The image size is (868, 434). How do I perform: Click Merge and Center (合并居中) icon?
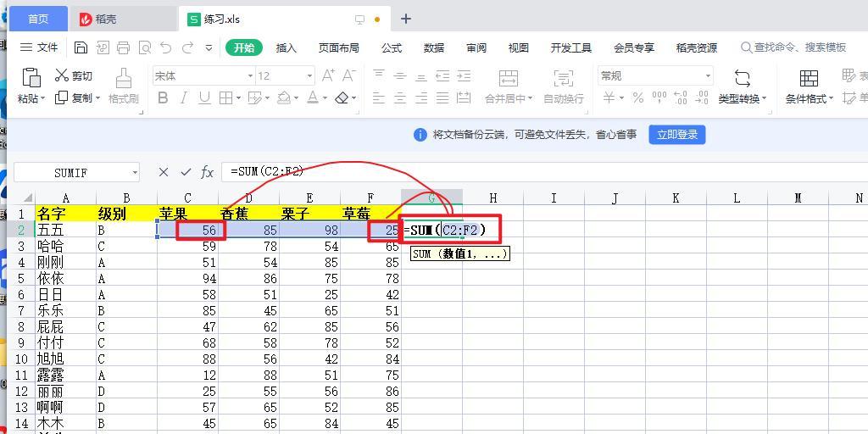[509, 78]
